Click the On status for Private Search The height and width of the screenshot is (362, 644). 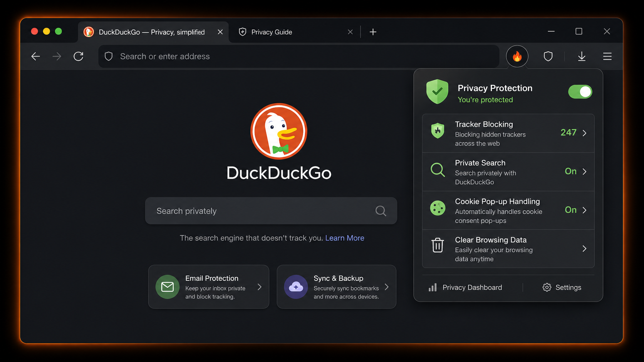(x=571, y=171)
